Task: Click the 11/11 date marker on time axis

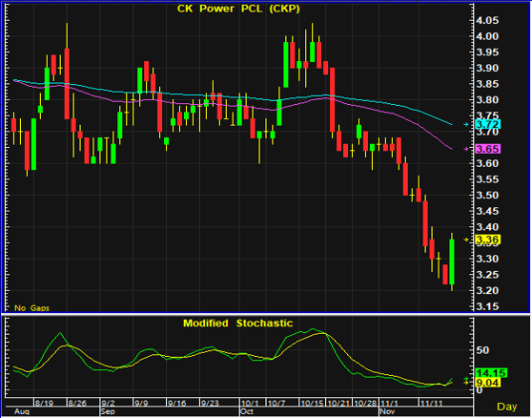Action: (x=431, y=403)
